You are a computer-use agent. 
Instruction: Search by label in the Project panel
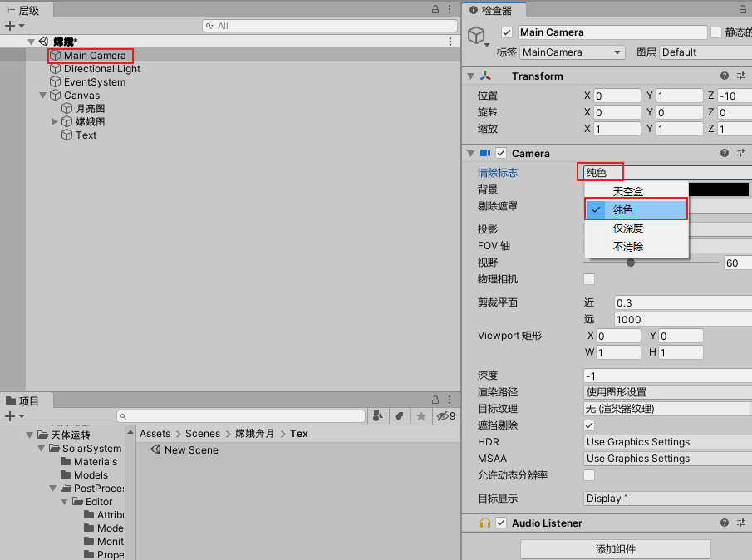point(399,416)
